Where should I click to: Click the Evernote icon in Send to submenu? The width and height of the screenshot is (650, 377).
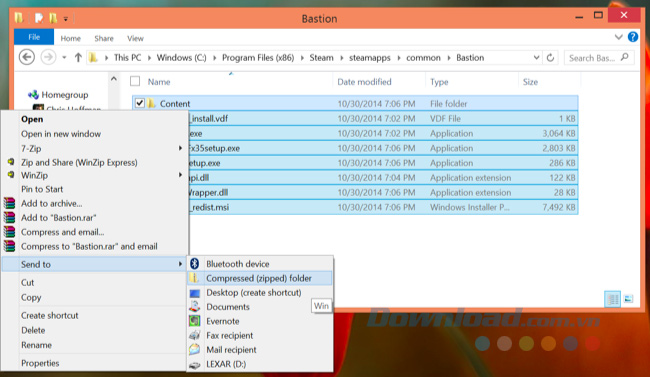[x=194, y=321]
